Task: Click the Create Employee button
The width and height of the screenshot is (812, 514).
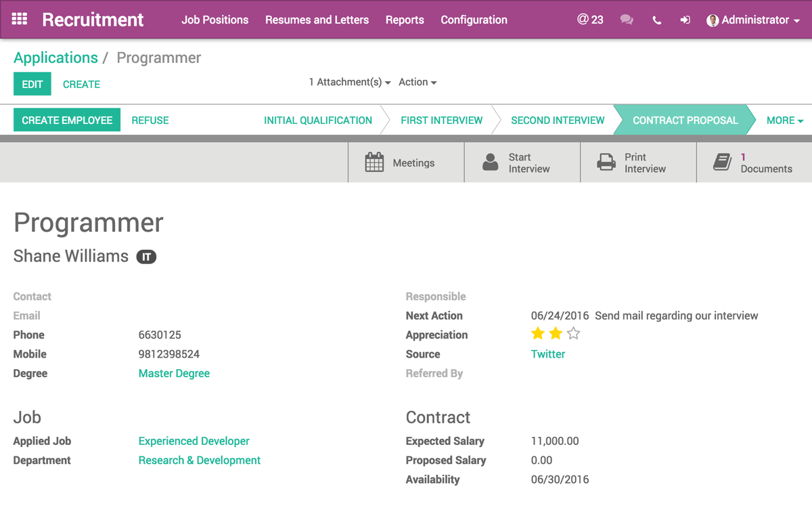Action: (x=67, y=121)
